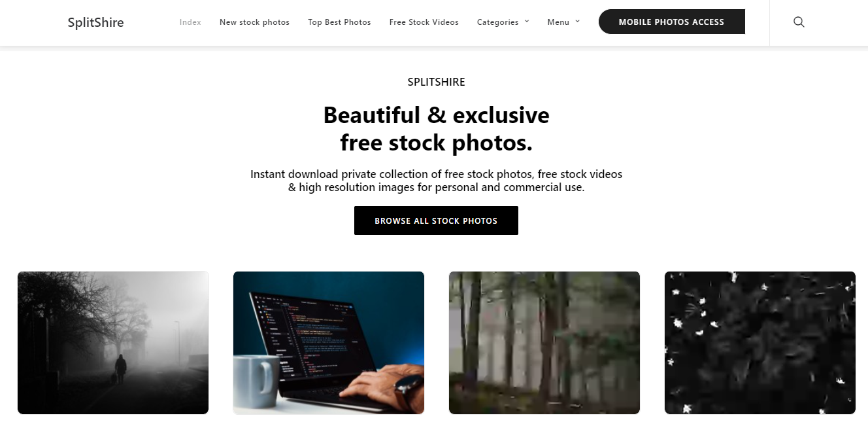The width and height of the screenshot is (868, 424).
Task: Open Free Stock Videos page
Action: click(x=424, y=22)
